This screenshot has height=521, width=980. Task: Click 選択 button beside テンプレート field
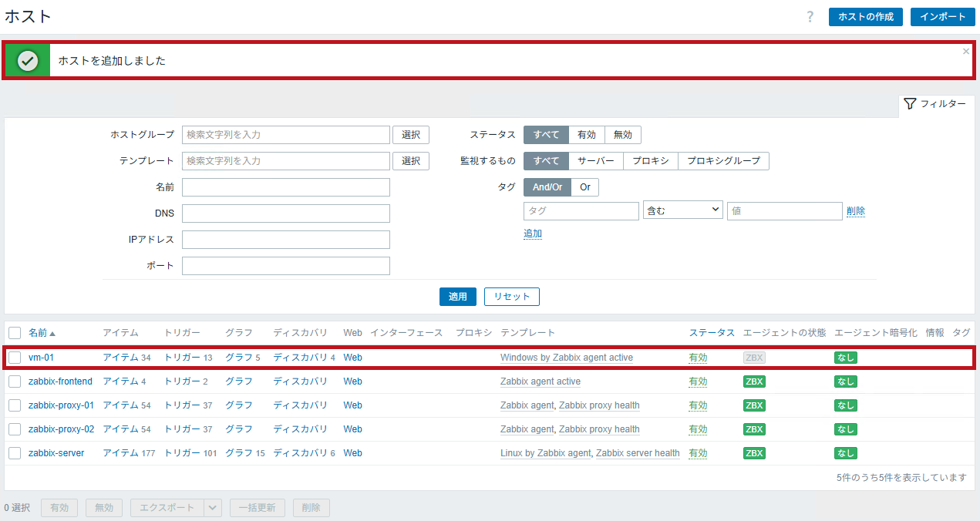pos(411,161)
